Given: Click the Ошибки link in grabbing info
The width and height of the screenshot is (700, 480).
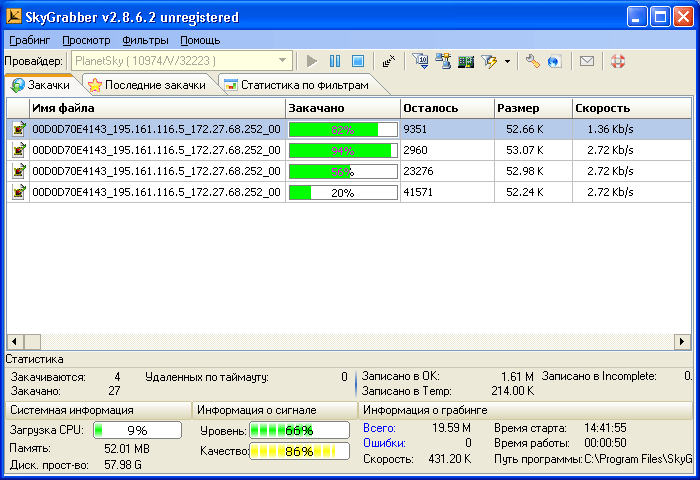Looking at the screenshot, I should click(x=384, y=443).
